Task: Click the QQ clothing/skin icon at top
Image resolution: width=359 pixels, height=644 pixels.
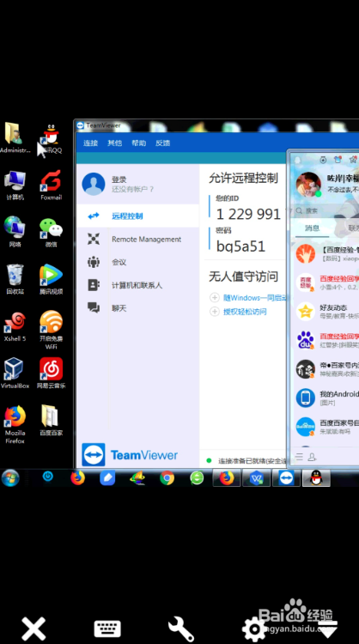Action: [338, 160]
